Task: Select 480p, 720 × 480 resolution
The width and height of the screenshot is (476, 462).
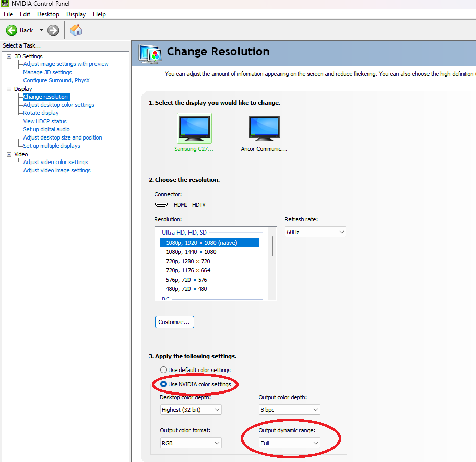Action: (186, 289)
